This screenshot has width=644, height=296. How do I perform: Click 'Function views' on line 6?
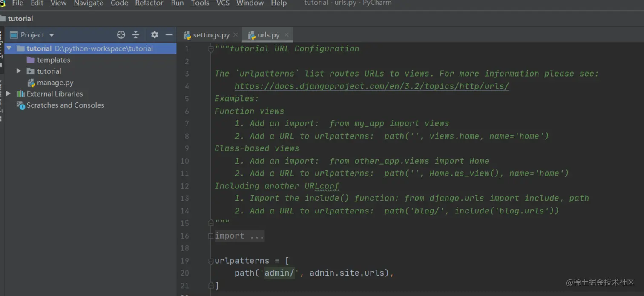pyautogui.click(x=249, y=111)
